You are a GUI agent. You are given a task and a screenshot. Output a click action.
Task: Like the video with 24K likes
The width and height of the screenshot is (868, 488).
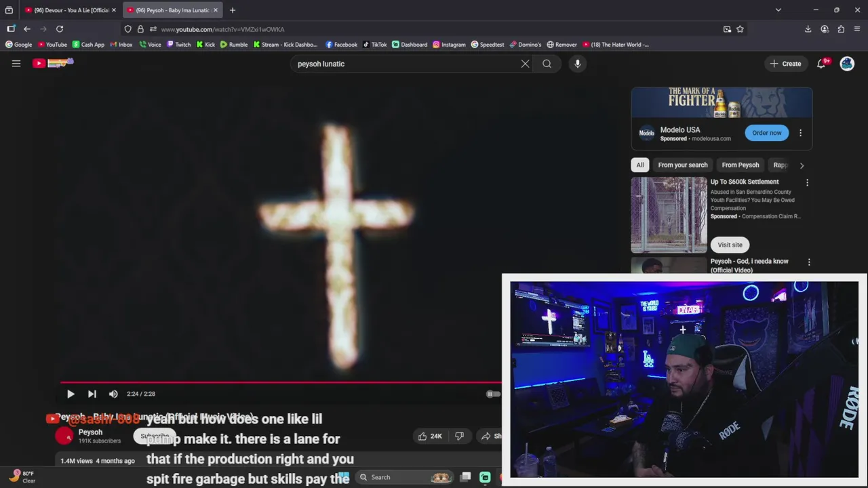[x=430, y=436]
